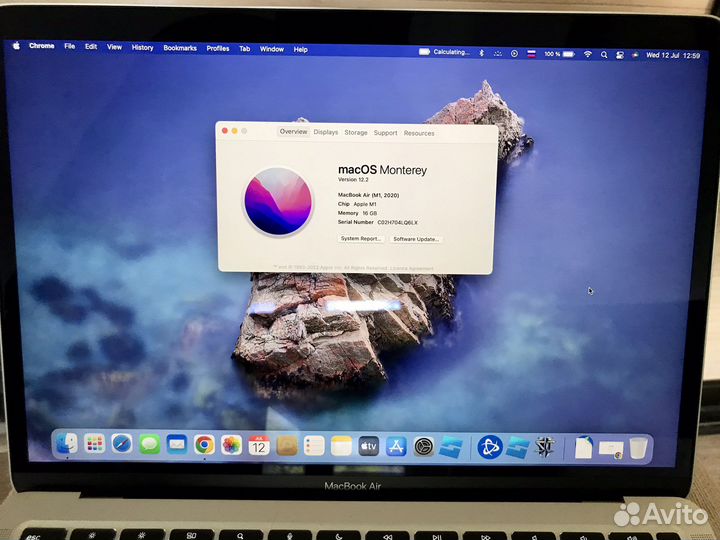Image resolution: width=720 pixels, height=540 pixels.
Task: Open Finder from the Dock
Action: [x=67, y=444]
